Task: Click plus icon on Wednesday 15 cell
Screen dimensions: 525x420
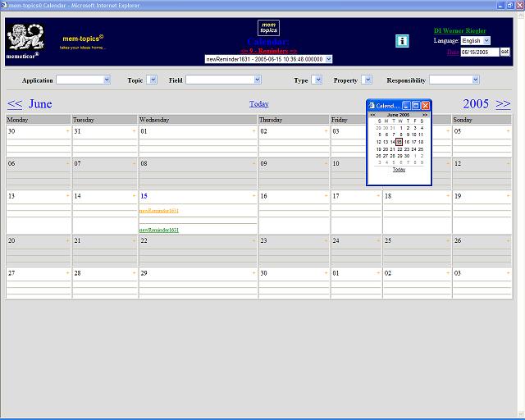Action: tap(254, 197)
